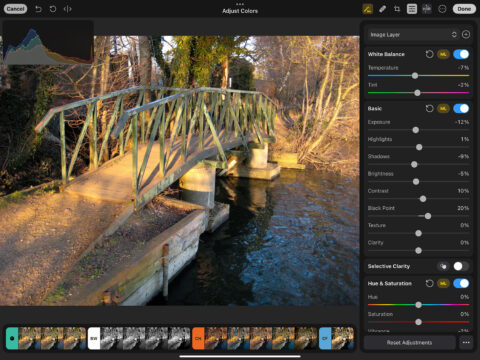This screenshot has width=480, height=360.
Task: Reset the Basic adjustments section
Action: point(429,108)
